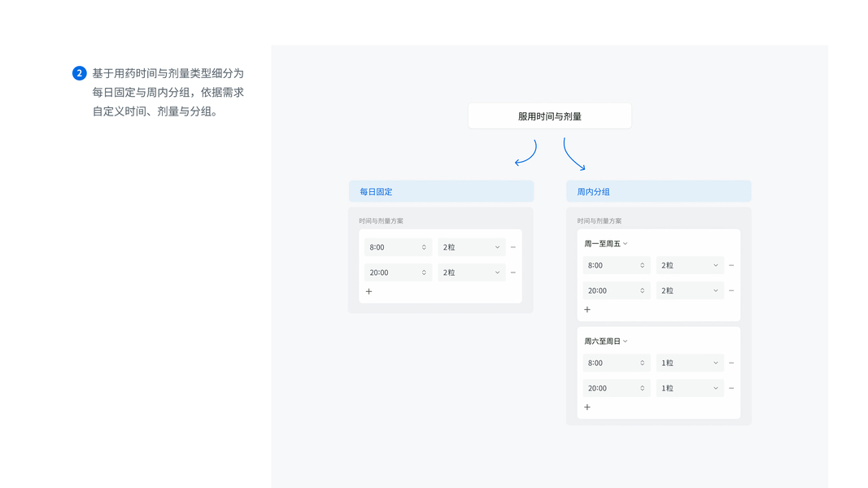868x488 pixels.
Task: Add a time row to 周一至周五 group
Action: pyautogui.click(x=587, y=310)
